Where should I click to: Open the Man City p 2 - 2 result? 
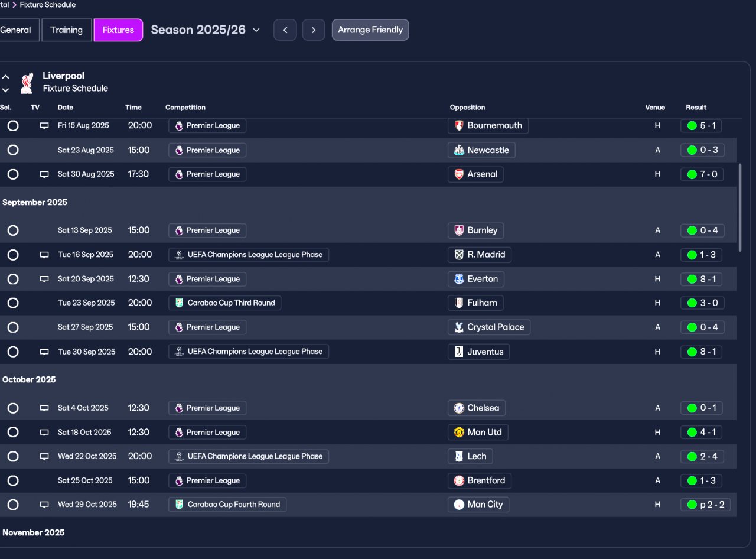pyautogui.click(x=706, y=505)
